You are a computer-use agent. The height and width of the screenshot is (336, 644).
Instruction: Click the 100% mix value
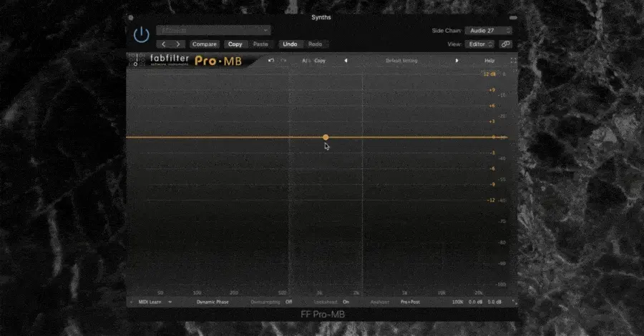457,302
